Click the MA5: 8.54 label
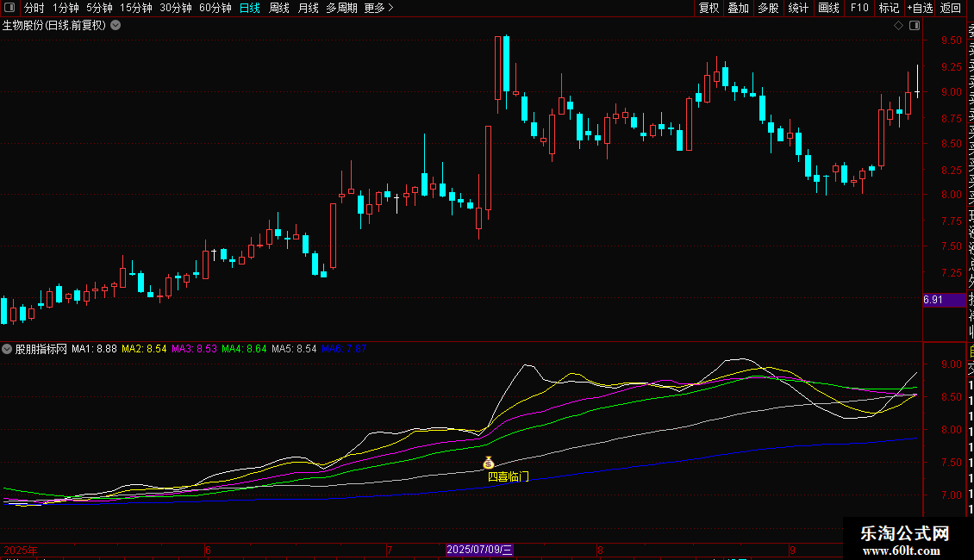The image size is (974, 560). click(295, 349)
